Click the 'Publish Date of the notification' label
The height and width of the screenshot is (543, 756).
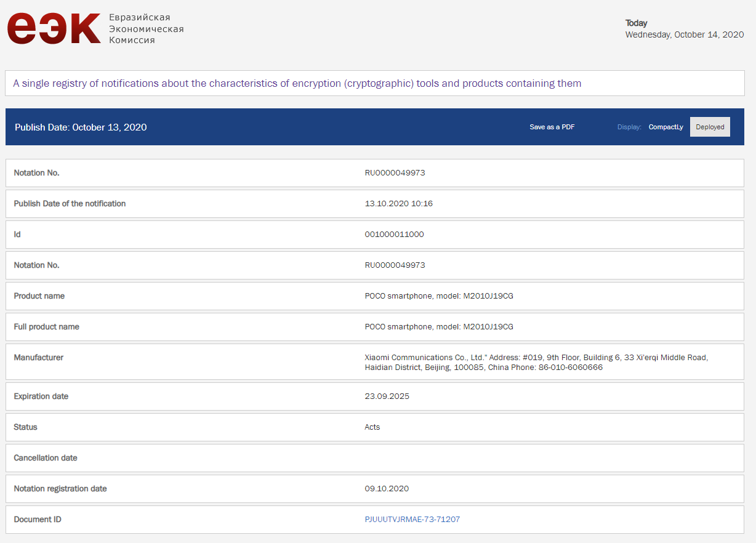70,204
